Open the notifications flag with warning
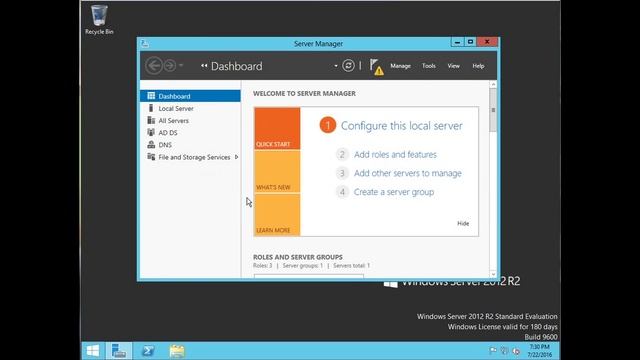Screen dimensions: 640x360 point(376,67)
